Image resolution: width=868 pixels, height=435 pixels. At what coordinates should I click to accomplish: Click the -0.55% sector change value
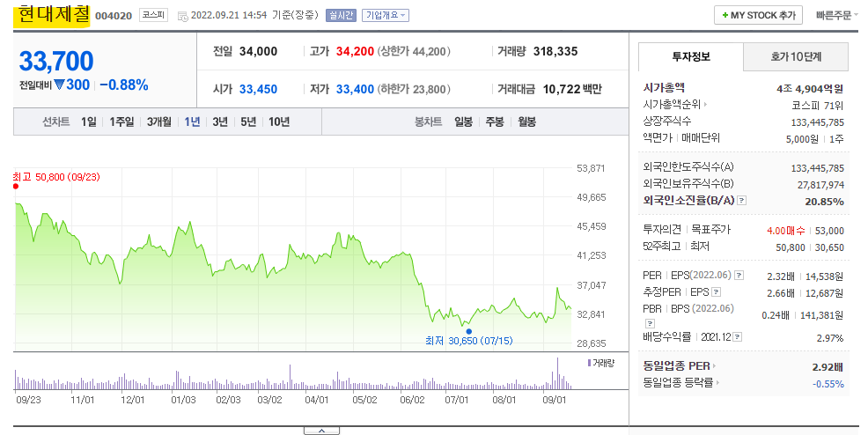pyautogui.click(x=828, y=384)
